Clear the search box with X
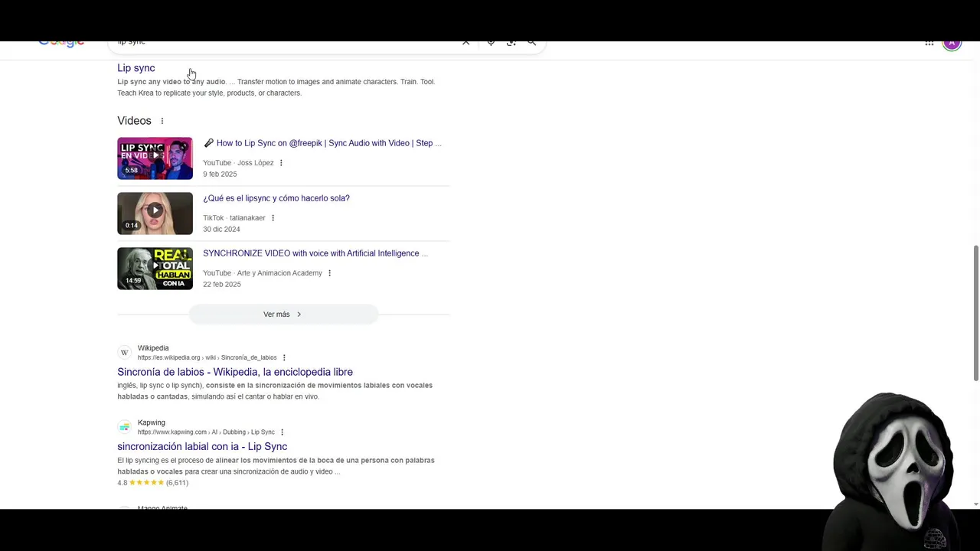Viewport: 980px width, 551px height. (465, 43)
